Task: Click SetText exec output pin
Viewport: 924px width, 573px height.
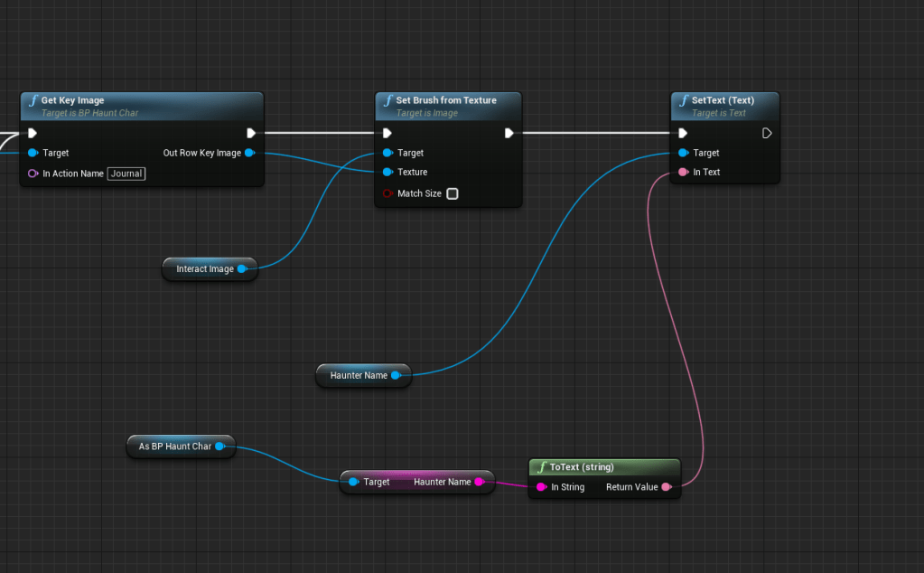Action: coord(767,133)
